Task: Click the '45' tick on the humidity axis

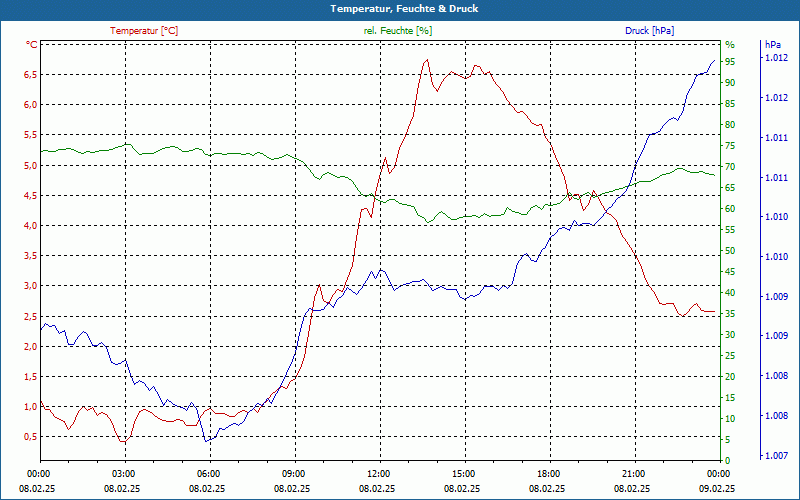Action: click(x=730, y=272)
